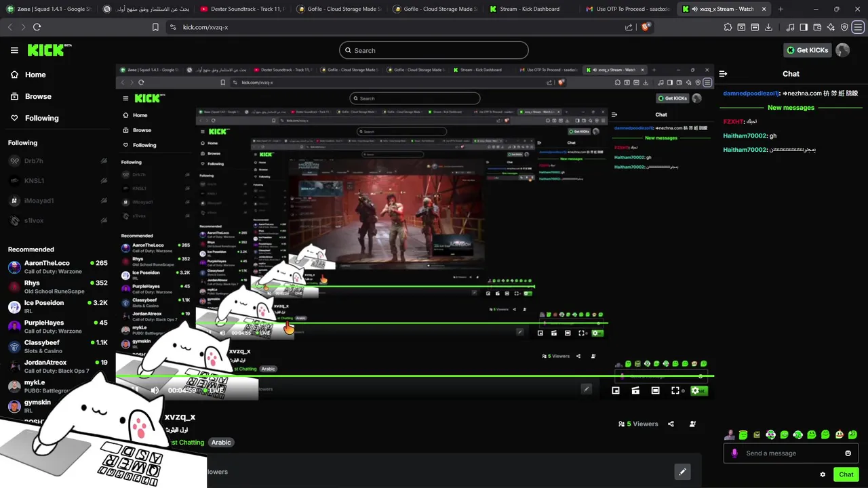Screen dimensions: 868x488
Task: Switch to Zone | Squad 1.4.1 tab
Action: coord(49,9)
